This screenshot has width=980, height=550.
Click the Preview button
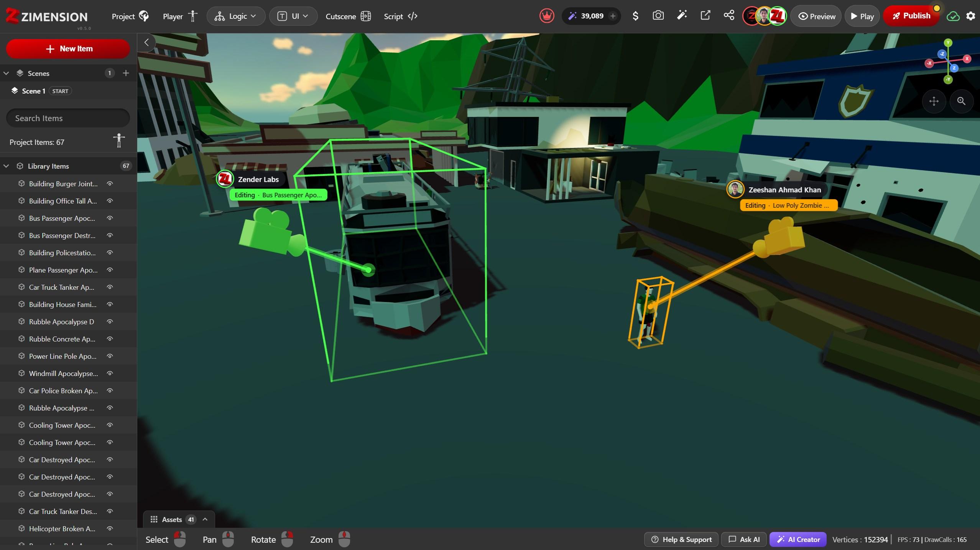click(816, 16)
